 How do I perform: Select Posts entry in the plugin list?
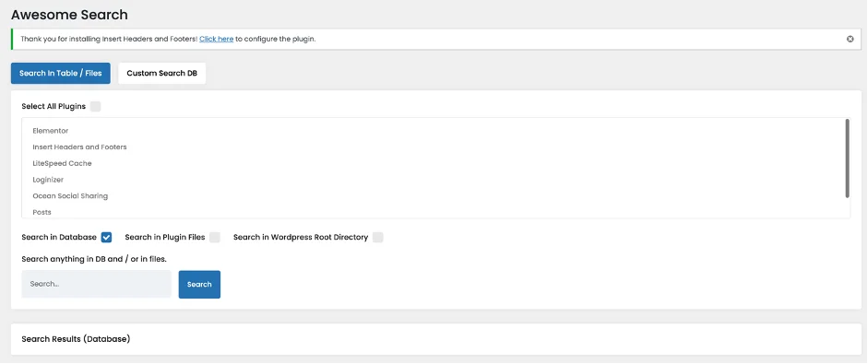click(x=42, y=213)
